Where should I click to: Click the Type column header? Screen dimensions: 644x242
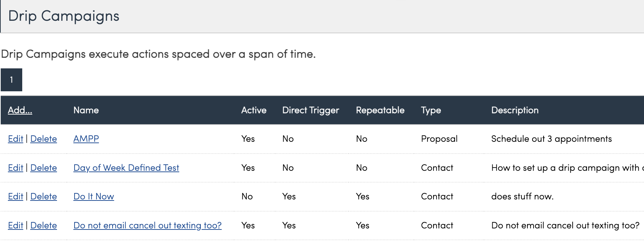pos(431,110)
